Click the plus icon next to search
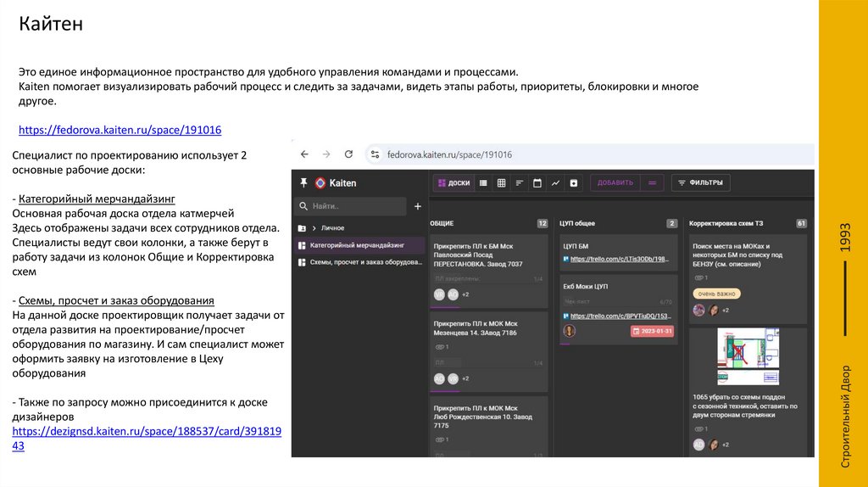The width and height of the screenshot is (868, 487). 418,206
